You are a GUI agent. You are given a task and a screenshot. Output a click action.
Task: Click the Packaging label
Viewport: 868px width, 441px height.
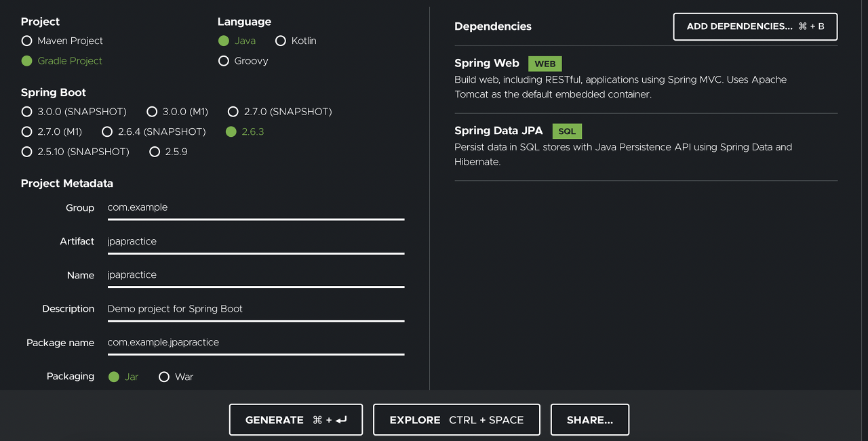(71, 376)
